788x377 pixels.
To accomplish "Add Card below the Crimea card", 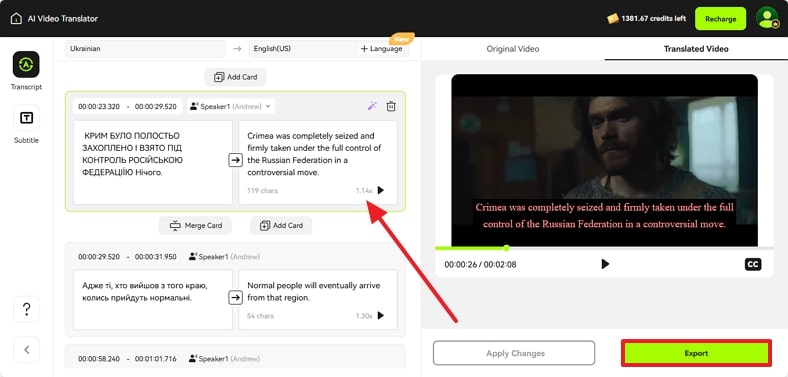I will (x=281, y=225).
